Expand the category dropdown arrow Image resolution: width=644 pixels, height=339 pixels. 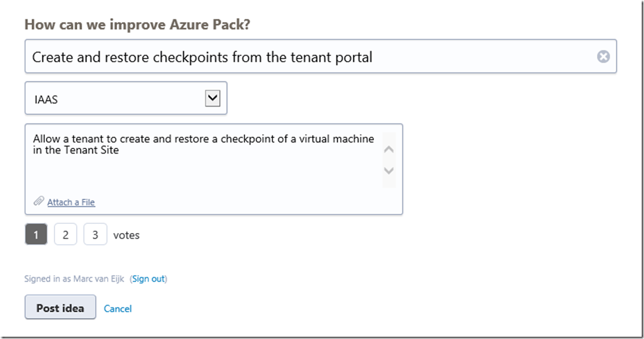point(212,99)
